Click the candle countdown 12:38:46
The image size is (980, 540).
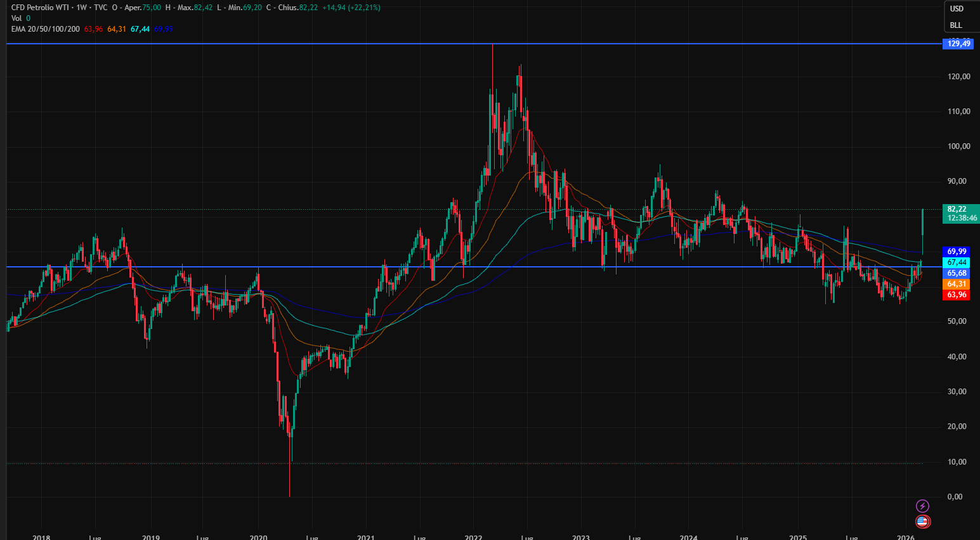point(962,218)
